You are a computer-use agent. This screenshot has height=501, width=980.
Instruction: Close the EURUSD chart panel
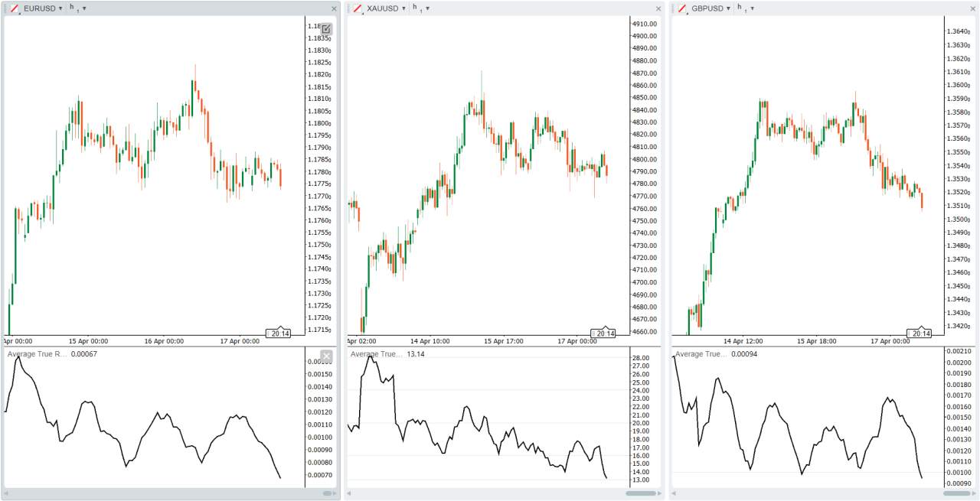click(332, 9)
